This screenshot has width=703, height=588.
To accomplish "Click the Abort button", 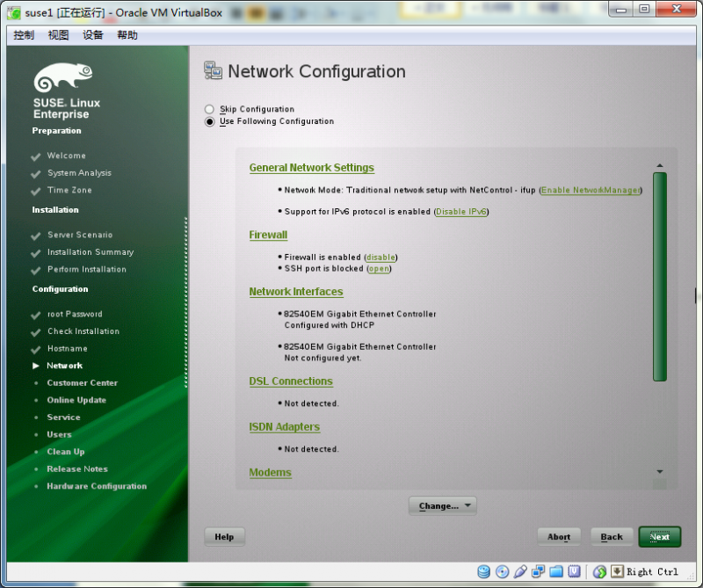I will click(559, 536).
